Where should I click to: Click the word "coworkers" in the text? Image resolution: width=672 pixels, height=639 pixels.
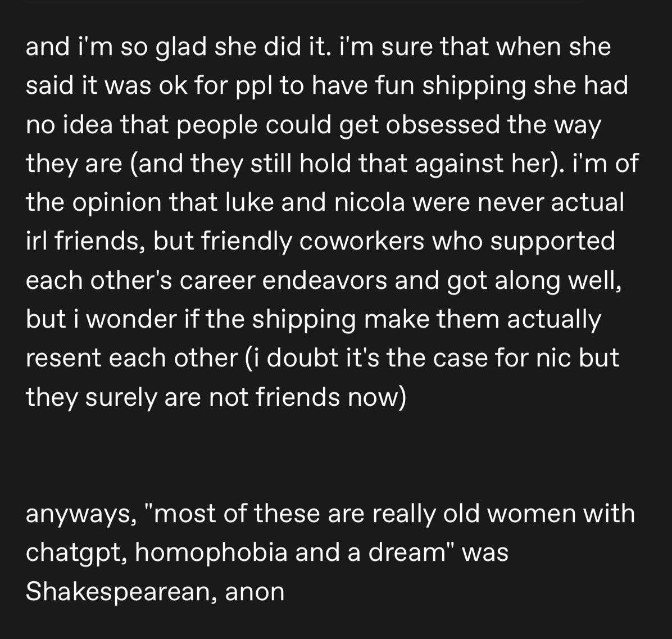click(362, 241)
